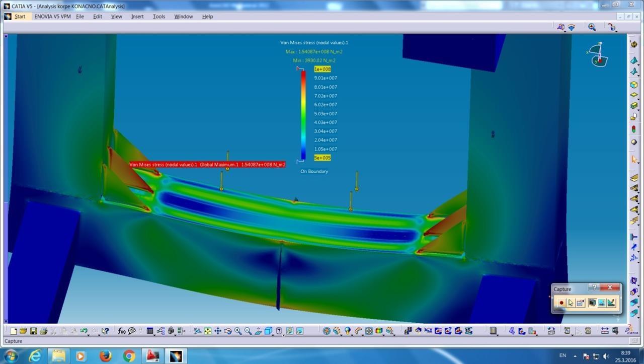Click the red record button in Capture
Image resolution: width=644 pixels, height=364 pixels.
561,303
